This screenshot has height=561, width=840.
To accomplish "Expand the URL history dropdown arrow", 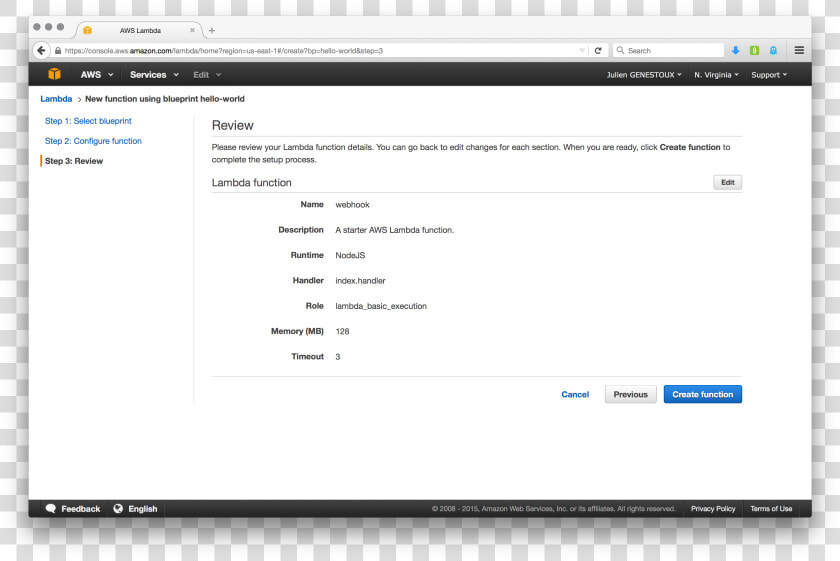I will click(582, 50).
